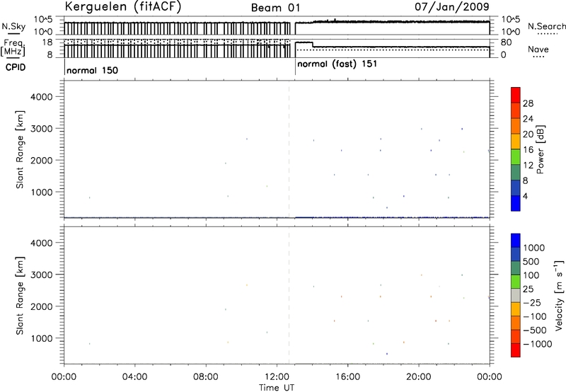Select the Freq. [MHz] axis label

(x=13, y=48)
